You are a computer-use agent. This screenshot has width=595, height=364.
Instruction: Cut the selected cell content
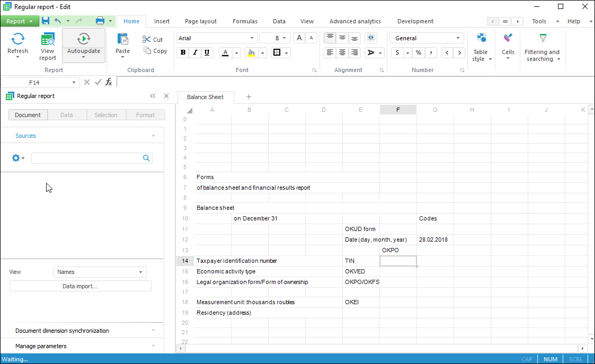[153, 40]
